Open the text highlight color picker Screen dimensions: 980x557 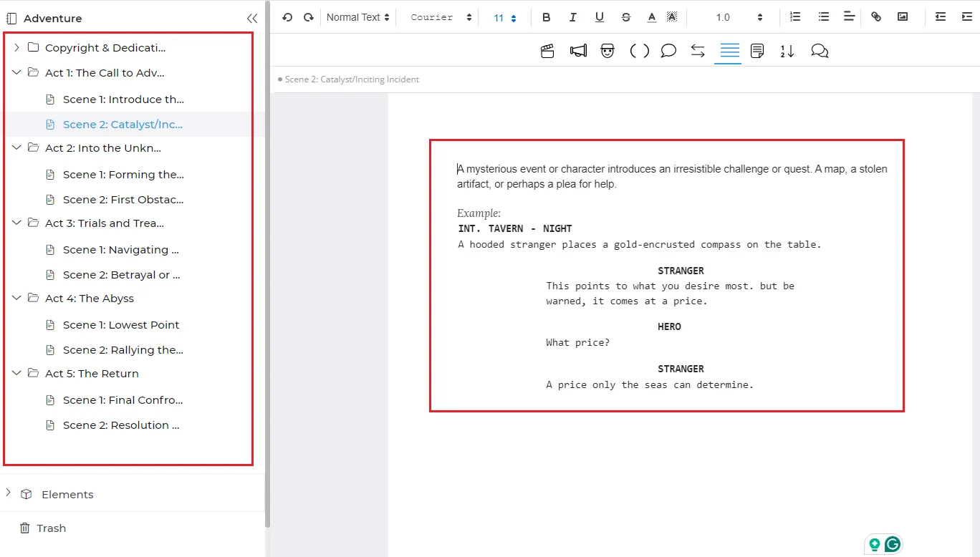click(672, 17)
